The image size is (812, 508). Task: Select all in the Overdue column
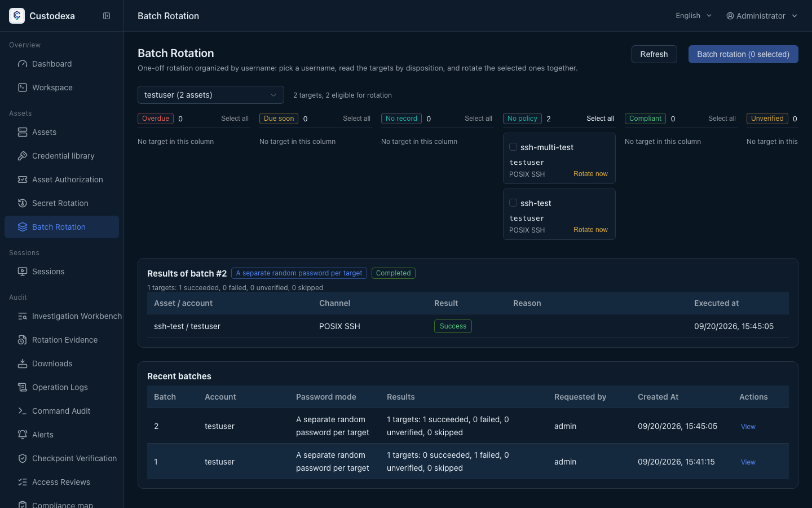(x=235, y=119)
